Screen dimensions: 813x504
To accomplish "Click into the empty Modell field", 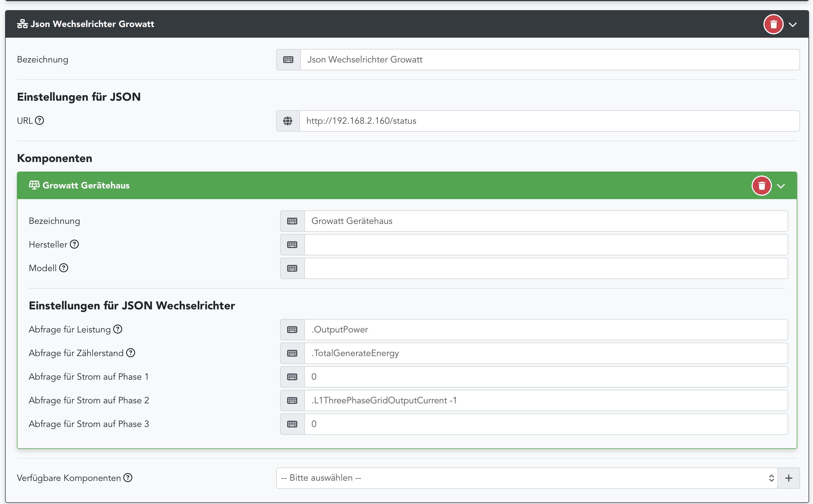I will point(546,268).
